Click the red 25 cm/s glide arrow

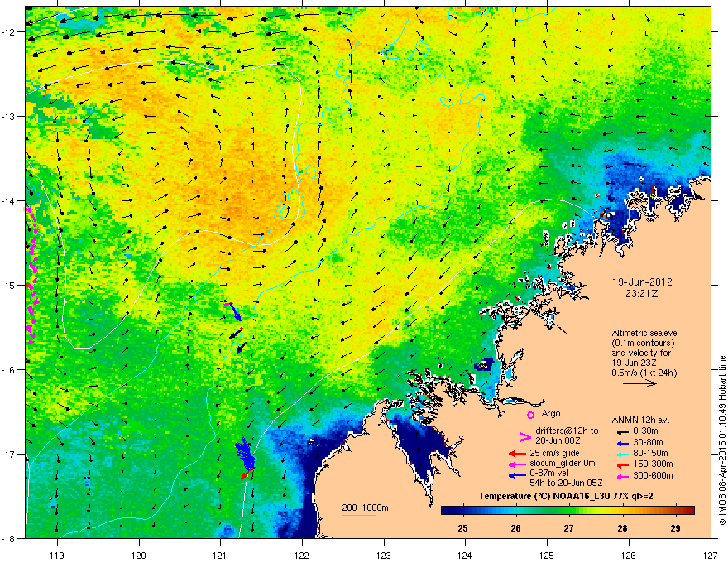pos(517,454)
